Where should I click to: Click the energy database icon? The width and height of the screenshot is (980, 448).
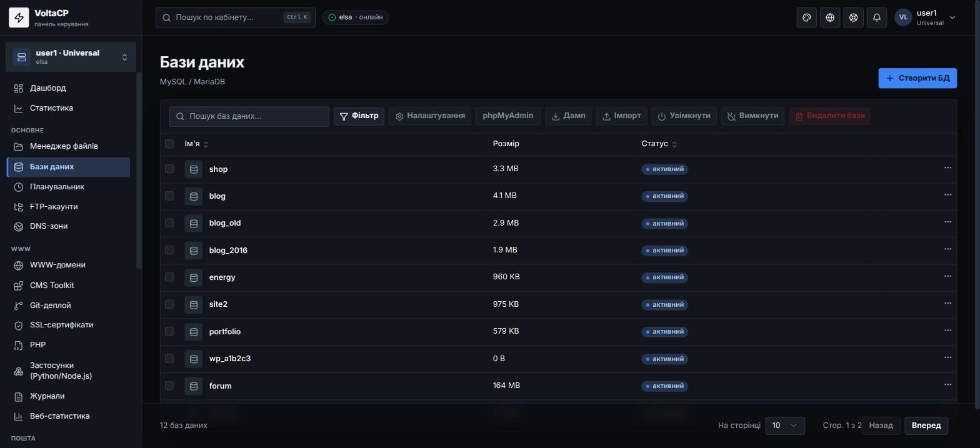(194, 277)
